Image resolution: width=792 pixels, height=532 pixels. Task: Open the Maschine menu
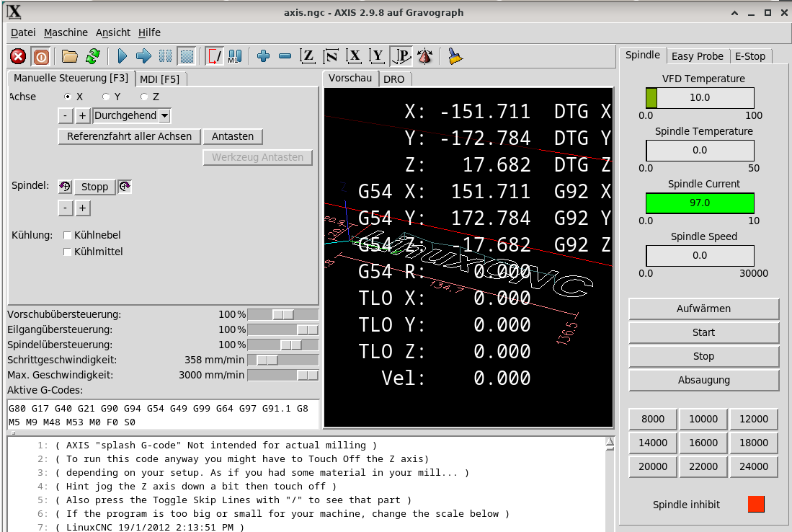pyautogui.click(x=66, y=32)
